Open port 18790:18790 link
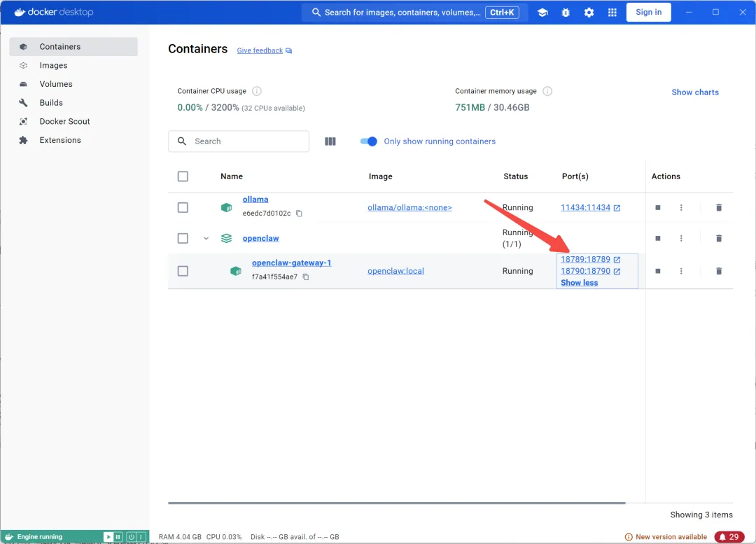 click(x=590, y=271)
